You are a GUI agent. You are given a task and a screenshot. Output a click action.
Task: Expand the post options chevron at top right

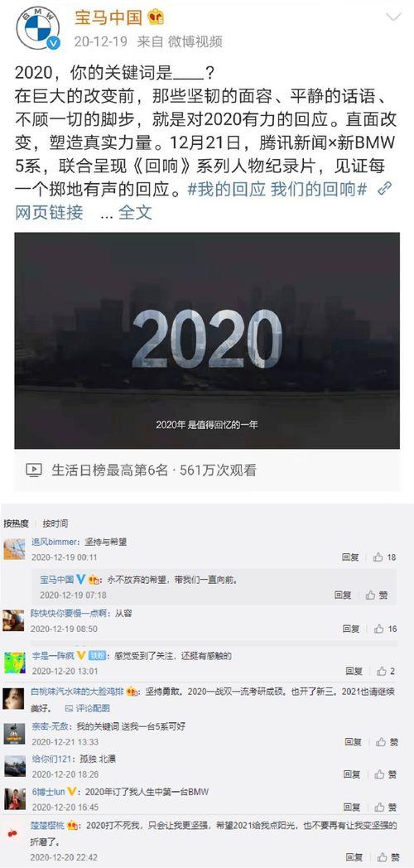pos(393,17)
